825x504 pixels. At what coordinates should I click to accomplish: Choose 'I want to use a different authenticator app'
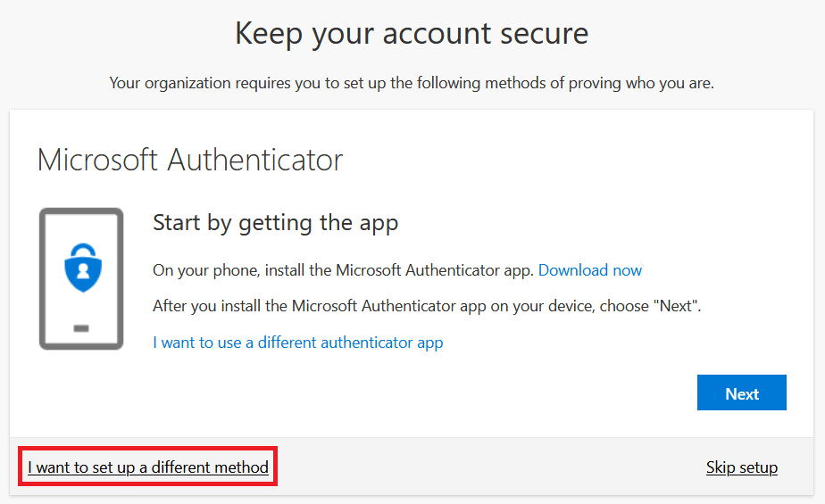point(298,343)
